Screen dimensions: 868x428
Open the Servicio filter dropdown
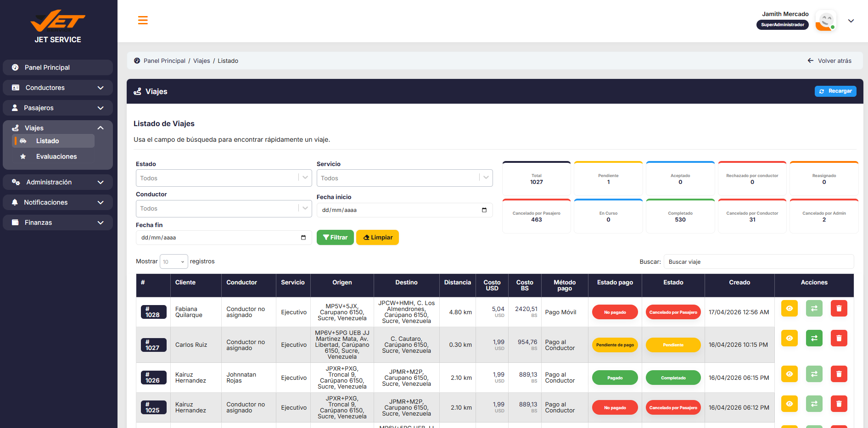point(405,178)
